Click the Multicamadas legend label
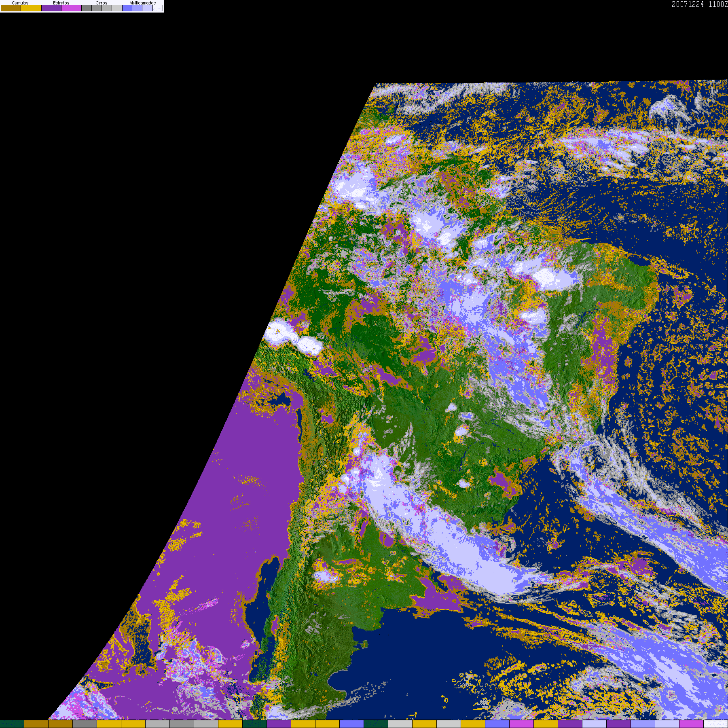 (143, 3)
